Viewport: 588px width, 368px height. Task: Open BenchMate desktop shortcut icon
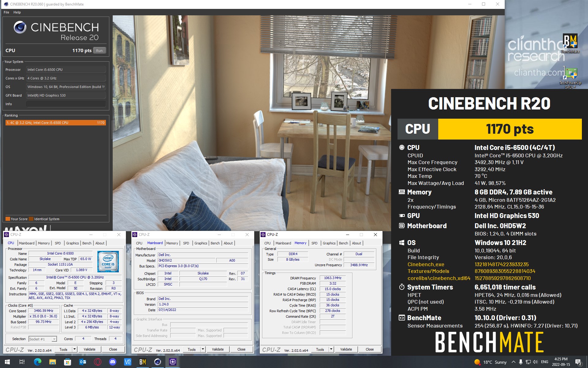click(570, 43)
